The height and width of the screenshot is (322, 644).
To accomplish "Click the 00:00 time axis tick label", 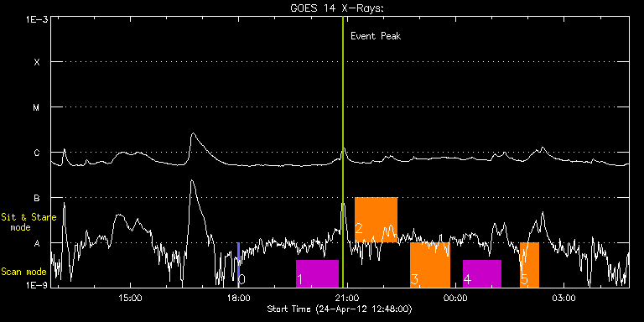I will [455, 299].
